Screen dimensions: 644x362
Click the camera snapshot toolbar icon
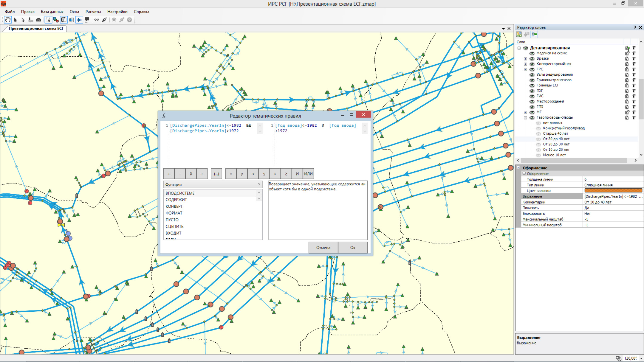pos(38,20)
